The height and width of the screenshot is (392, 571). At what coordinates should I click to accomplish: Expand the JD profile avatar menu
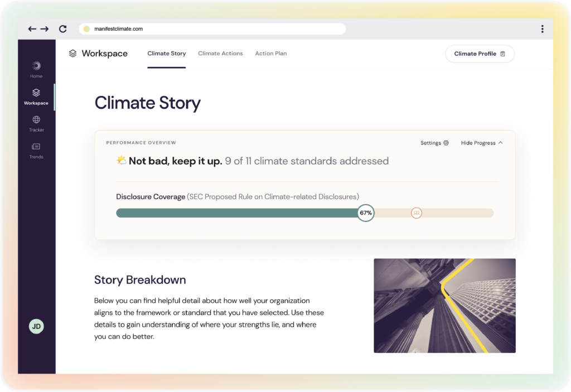coord(36,326)
